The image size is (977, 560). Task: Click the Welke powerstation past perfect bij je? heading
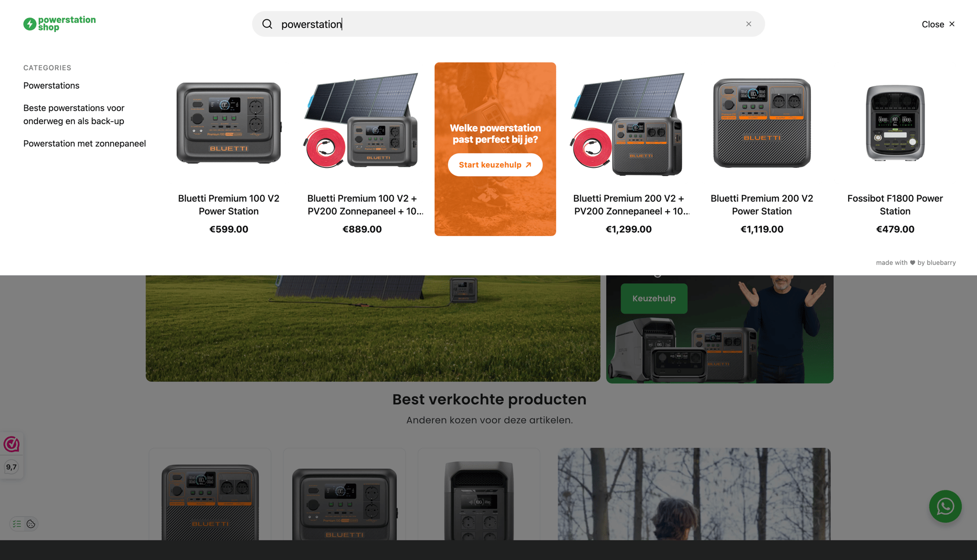click(495, 134)
